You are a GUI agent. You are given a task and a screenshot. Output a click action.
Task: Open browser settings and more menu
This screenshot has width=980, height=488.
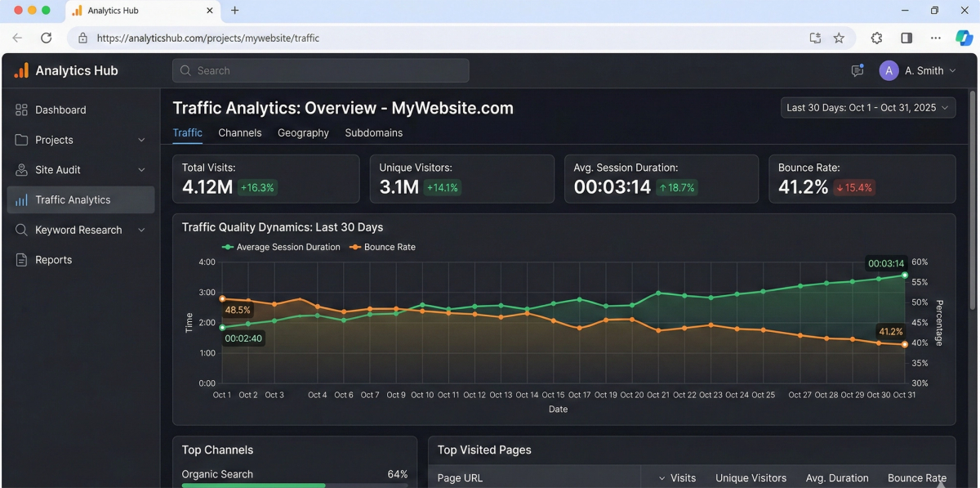(x=936, y=38)
